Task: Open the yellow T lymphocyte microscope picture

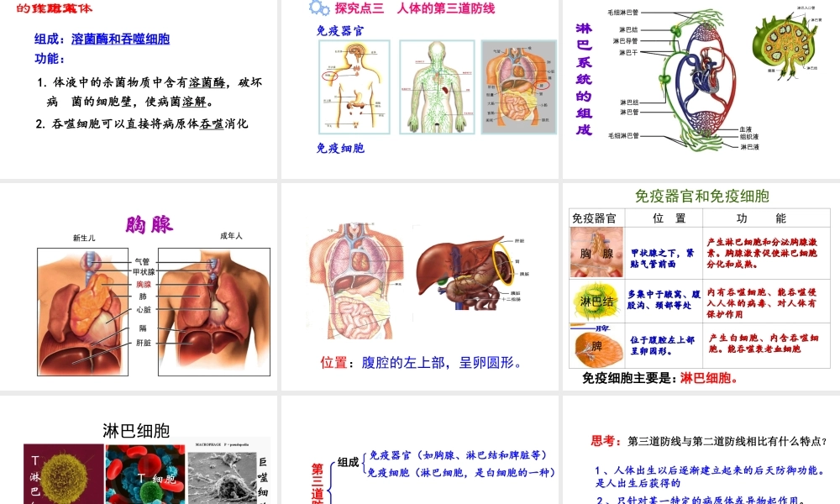Action: tap(64, 474)
